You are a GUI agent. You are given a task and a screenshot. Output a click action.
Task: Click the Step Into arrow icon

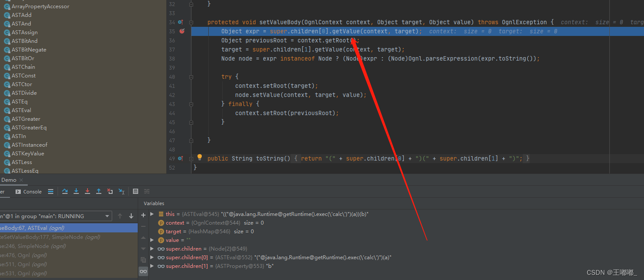(x=76, y=191)
